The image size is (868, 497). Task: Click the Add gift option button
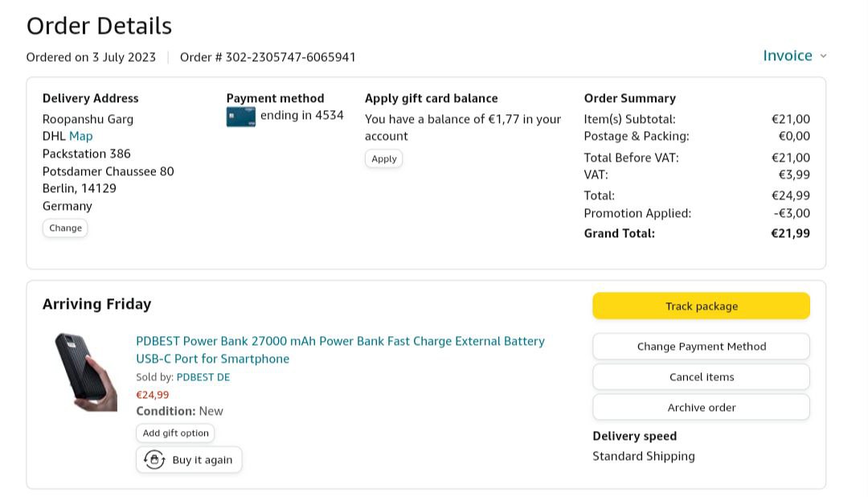pos(175,433)
